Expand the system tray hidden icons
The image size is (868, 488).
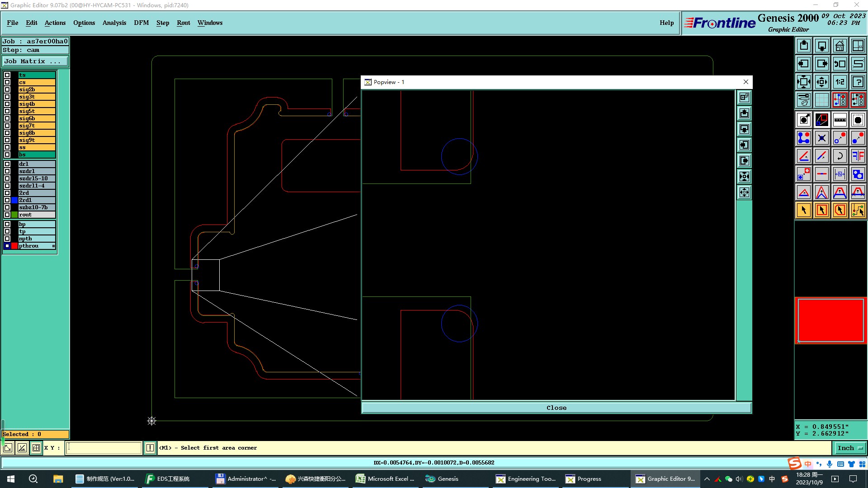coord(707,479)
